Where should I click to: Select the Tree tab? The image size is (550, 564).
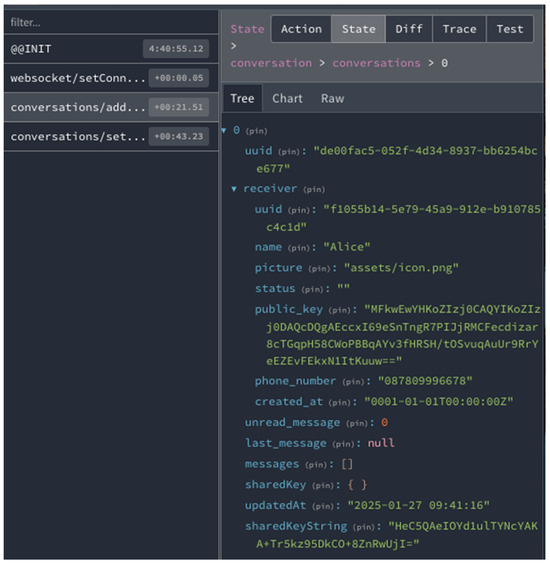[x=242, y=99]
